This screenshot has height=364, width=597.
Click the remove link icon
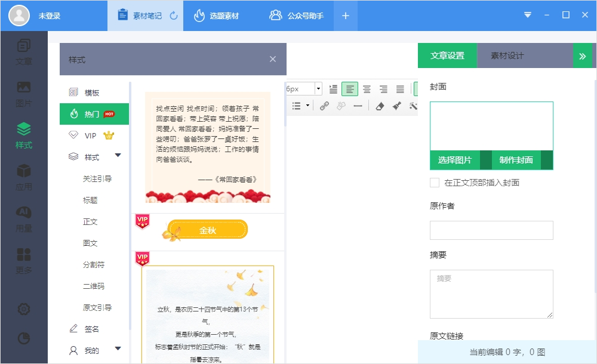point(341,106)
